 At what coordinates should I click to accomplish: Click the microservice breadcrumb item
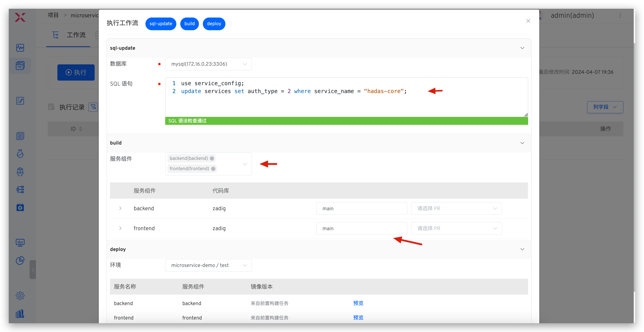click(85, 16)
